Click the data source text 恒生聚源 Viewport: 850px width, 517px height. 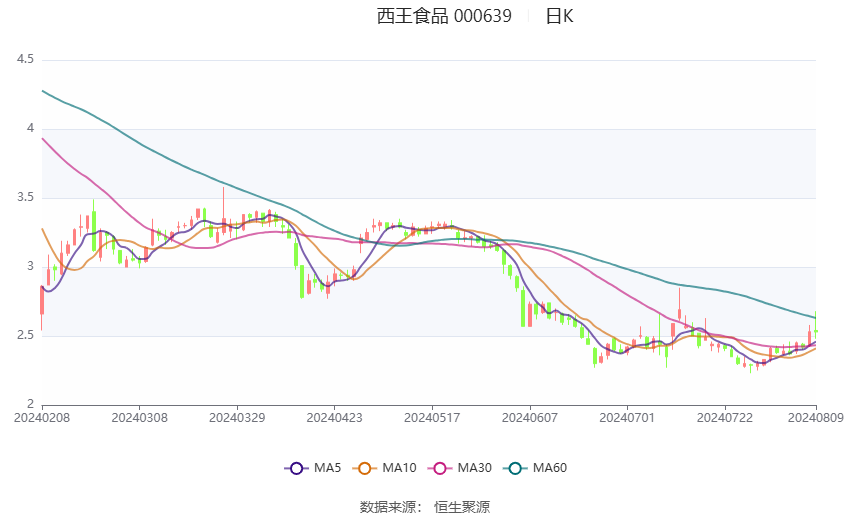462,507
